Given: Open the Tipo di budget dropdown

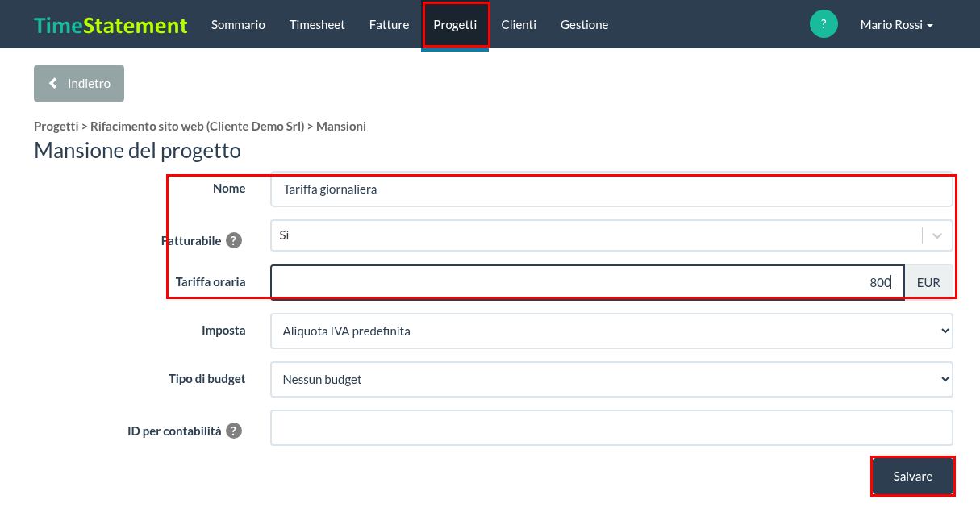Looking at the screenshot, I should [x=611, y=379].
